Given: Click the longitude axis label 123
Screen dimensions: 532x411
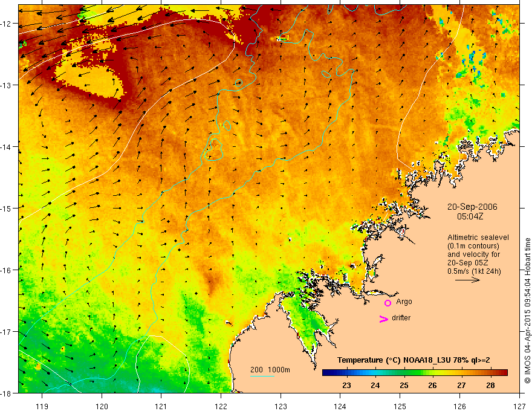Looking at the screenshot, I should [x=281, y=406].
